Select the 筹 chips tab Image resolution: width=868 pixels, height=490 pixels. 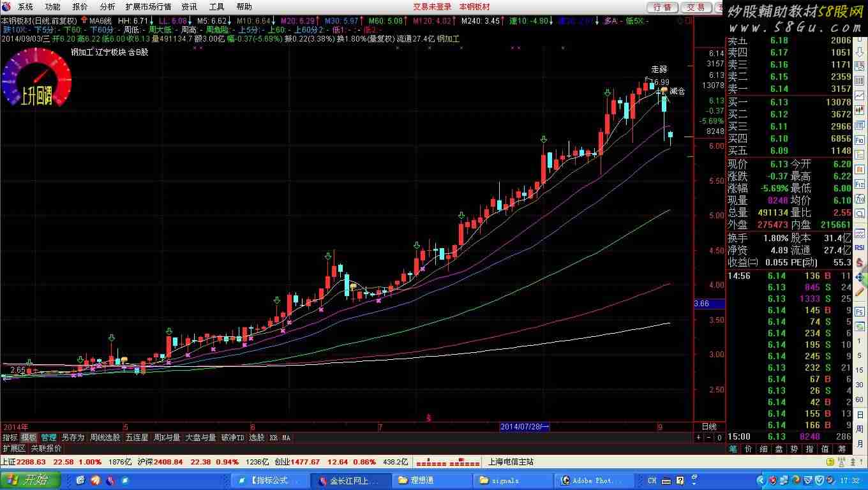[841, 449]
